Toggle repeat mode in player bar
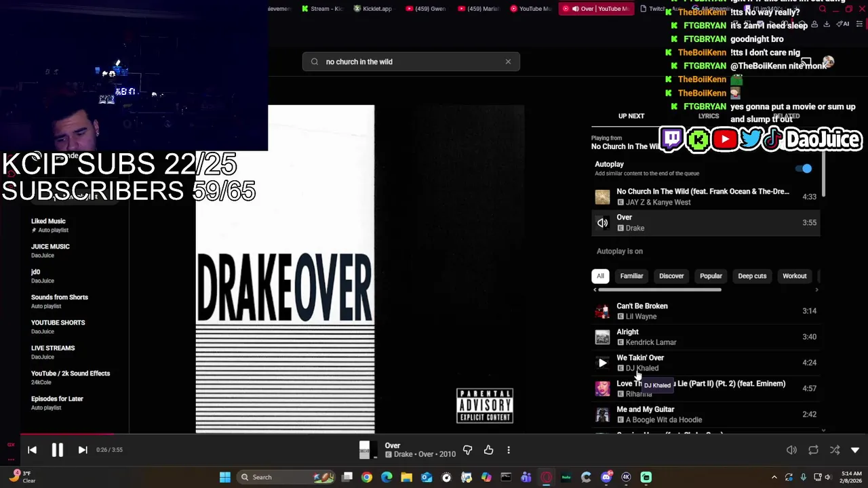868x488 pixels. click(813, 450)
